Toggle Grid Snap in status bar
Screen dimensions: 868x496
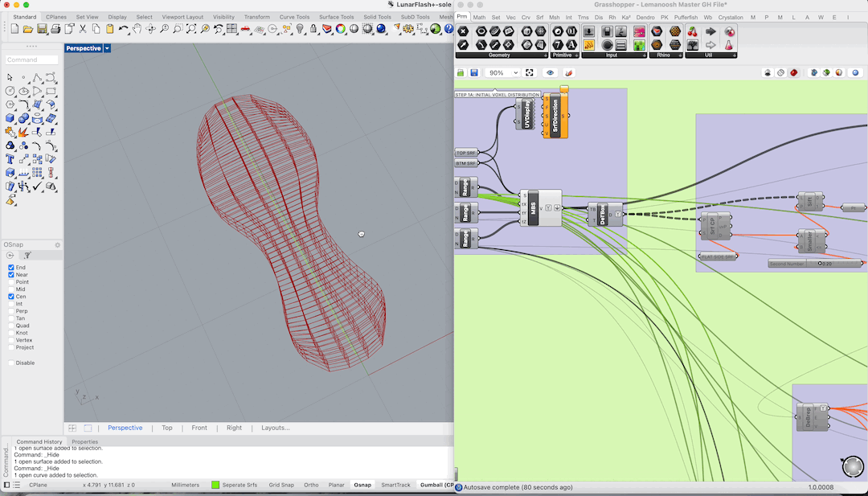pyautogui.click(x=280, y=485)
